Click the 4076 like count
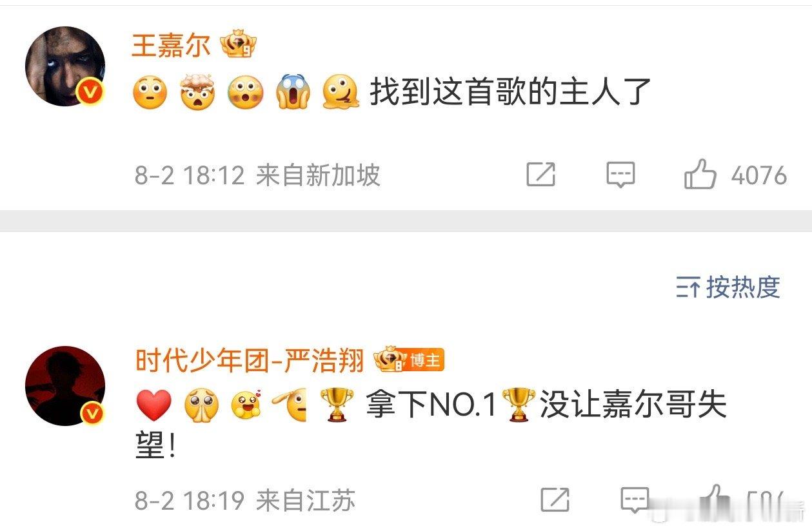This screenshot has height=531, width=812. coord(759,175)
